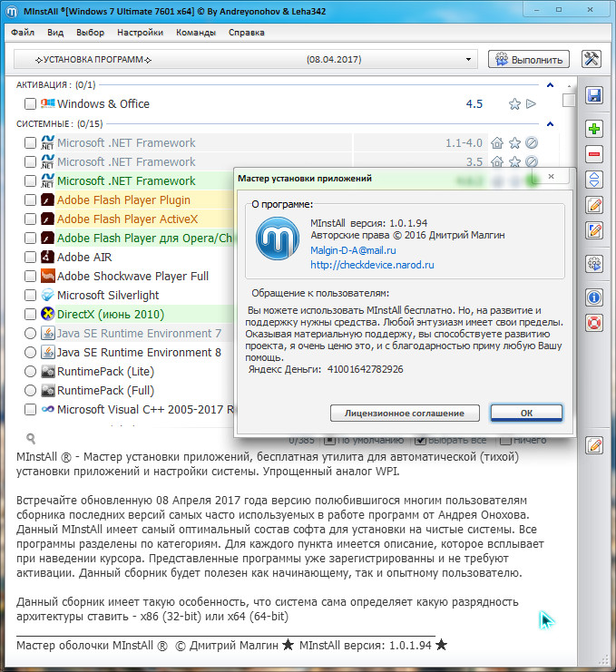Click the program list scrollbar thumb
The image size is (616, 672).
(x=569, y=100)
